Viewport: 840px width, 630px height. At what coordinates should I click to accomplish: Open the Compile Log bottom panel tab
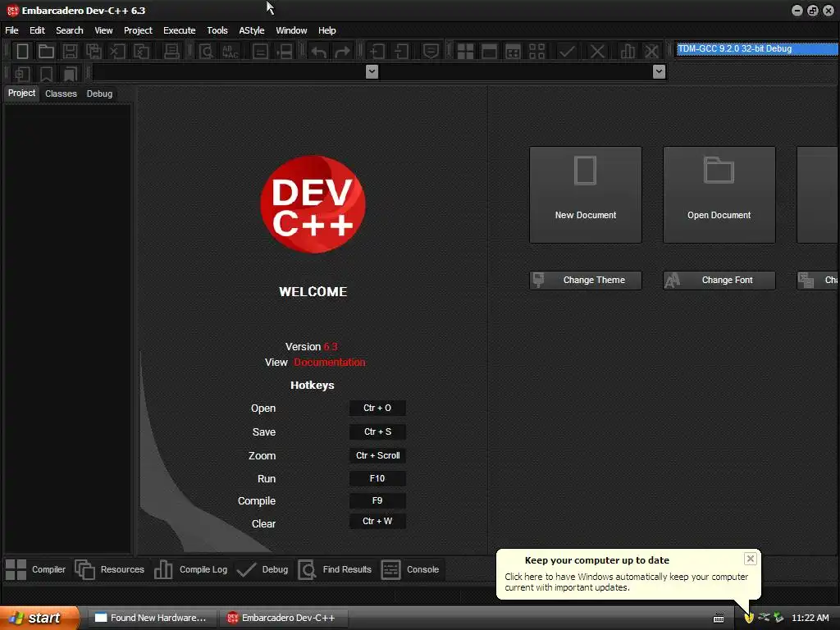point(190,569)
